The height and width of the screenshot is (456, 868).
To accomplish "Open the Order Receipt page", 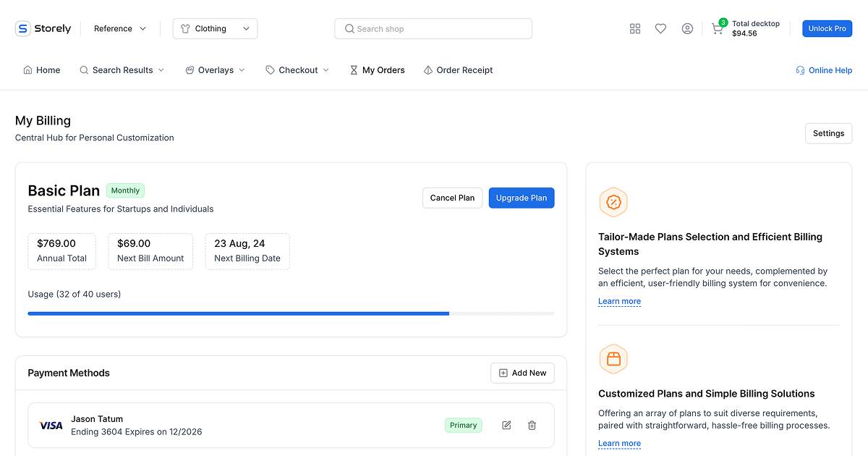I will (458, 70).
